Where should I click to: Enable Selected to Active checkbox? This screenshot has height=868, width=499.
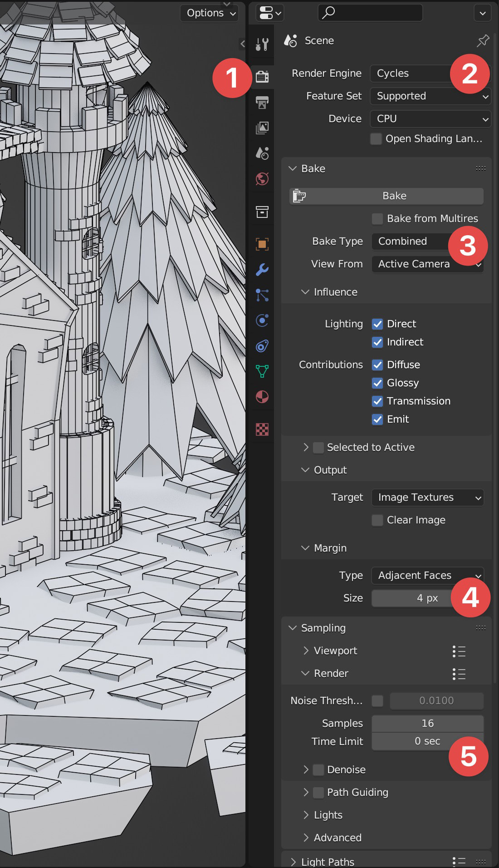(x=318, y=448)
